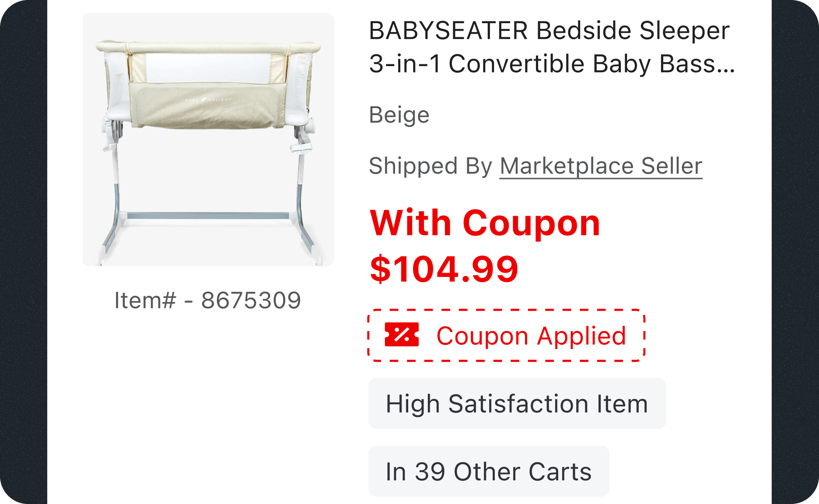The image size is (819, 504).
Task: Click the red coupon percent icon
Action: click(x=402, y=335)
